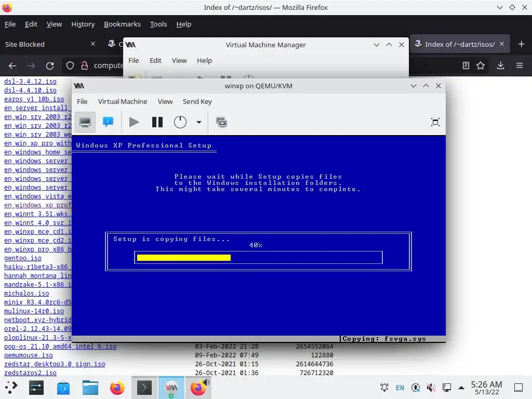Open the Virtual Machine menu
Screen dimensions: 532x399
(123, 101)
